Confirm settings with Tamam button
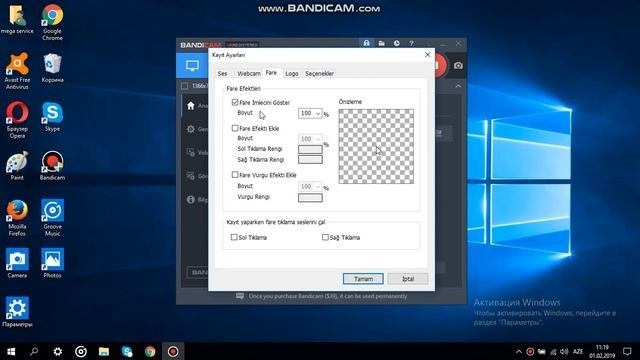 click(363, 279)
